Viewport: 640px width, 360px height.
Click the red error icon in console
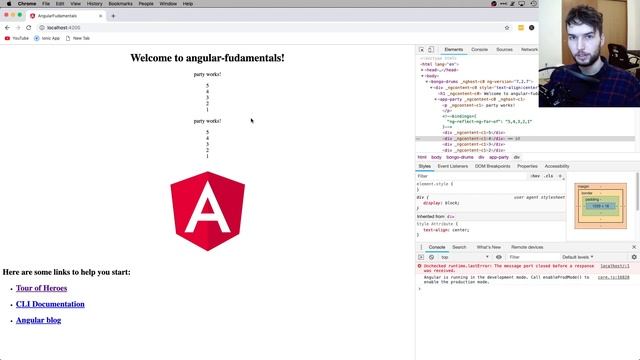pos(419,266)
